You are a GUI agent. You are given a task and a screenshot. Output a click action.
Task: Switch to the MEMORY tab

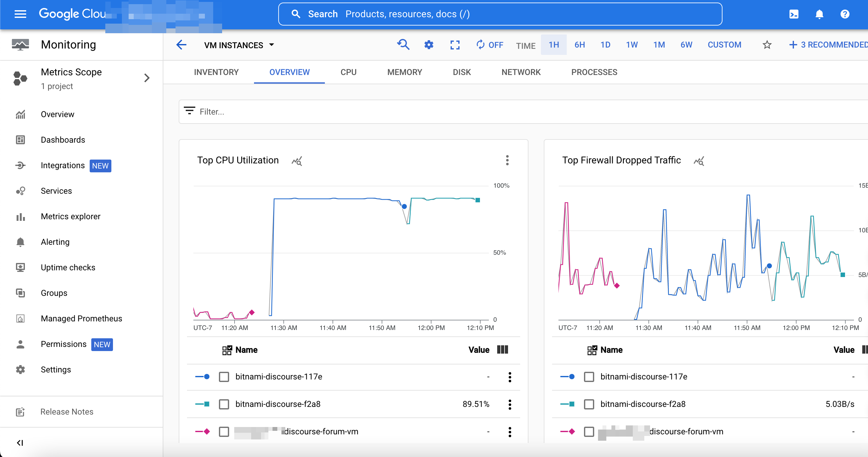click(404, 72)
